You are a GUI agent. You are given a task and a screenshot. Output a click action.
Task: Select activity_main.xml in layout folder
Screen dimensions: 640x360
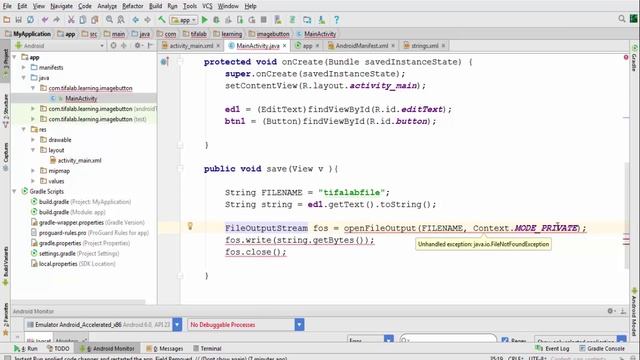79,160
